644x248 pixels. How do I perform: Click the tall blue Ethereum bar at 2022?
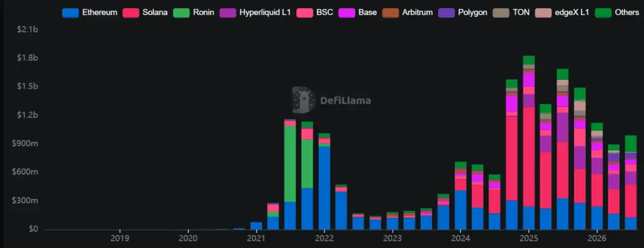325,188
